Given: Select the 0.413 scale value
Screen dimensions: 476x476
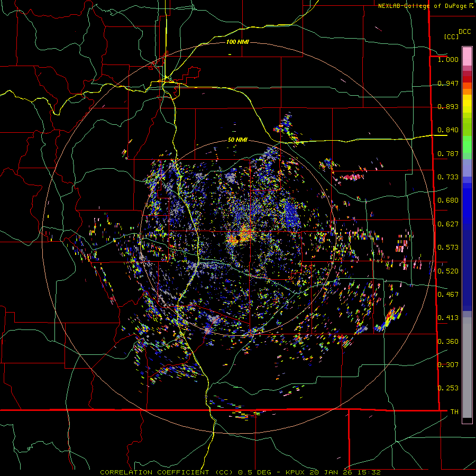Looking at the screenshot, I should coord(448,318).
